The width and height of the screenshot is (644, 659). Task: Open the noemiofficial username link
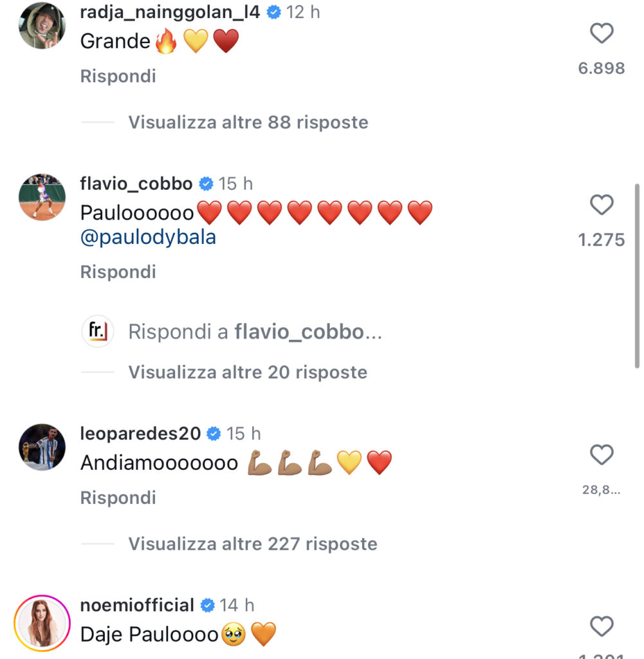[137, 605]
